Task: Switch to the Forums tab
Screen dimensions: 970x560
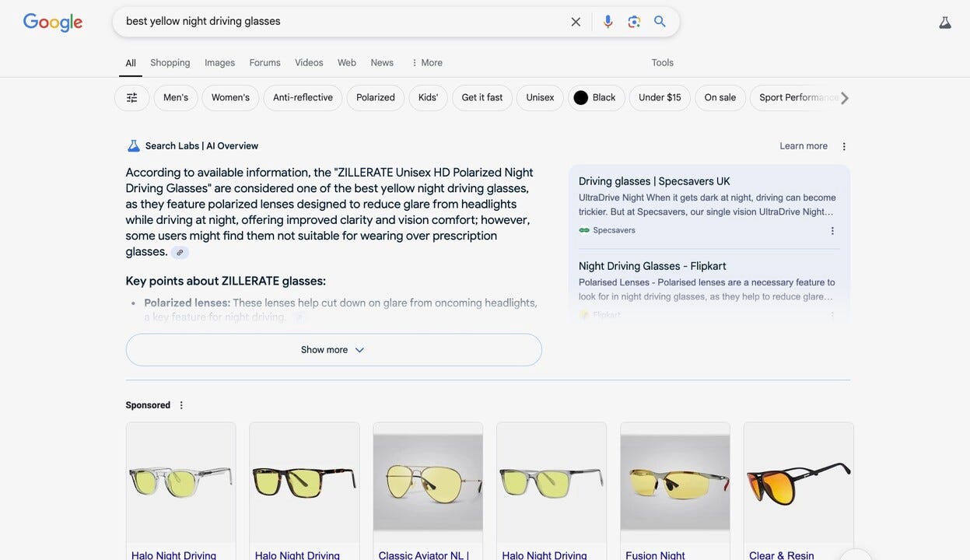Action: 264,63
